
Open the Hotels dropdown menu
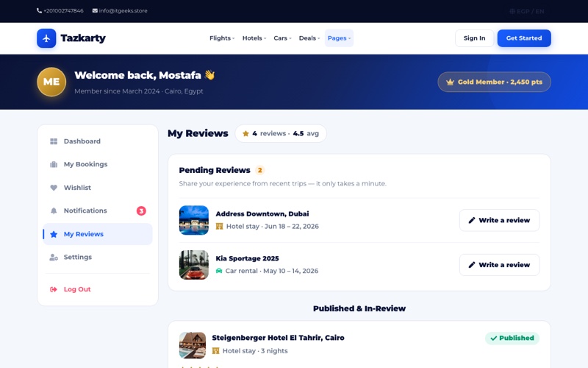(254, 38)
